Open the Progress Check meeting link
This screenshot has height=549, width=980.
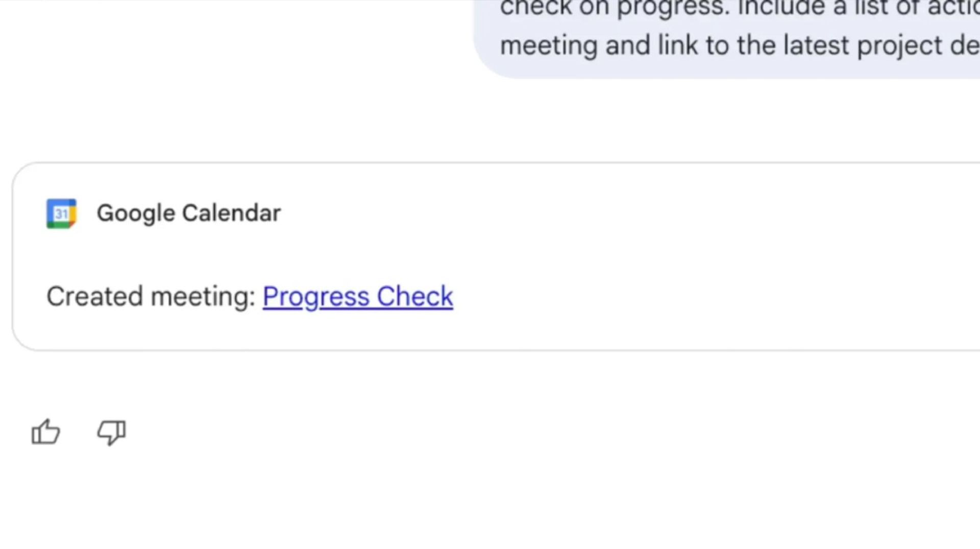coord(357,297)
